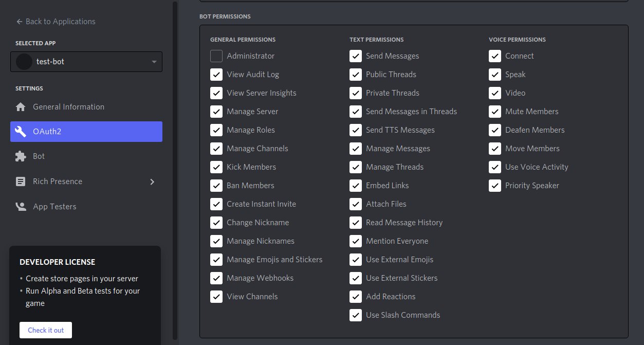Click the General Information home icon
Image resolution: width=644 pixels, height=345 pixels.
(21, 107)
